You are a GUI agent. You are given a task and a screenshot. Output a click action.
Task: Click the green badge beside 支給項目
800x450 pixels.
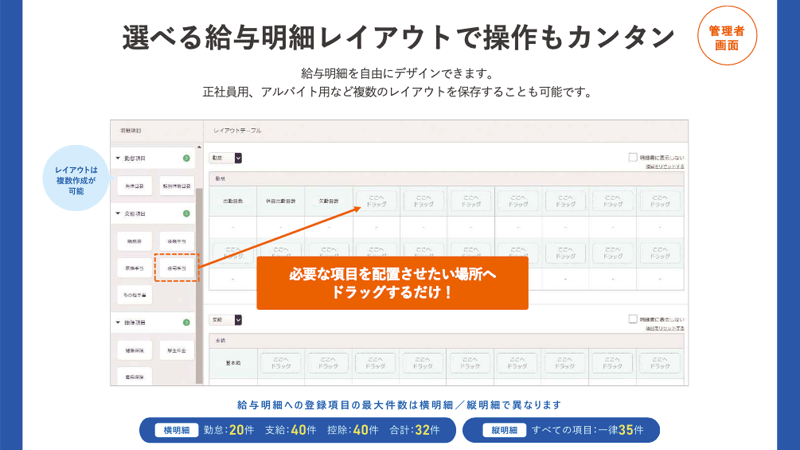pyautogui.click(x=186, y=214)
